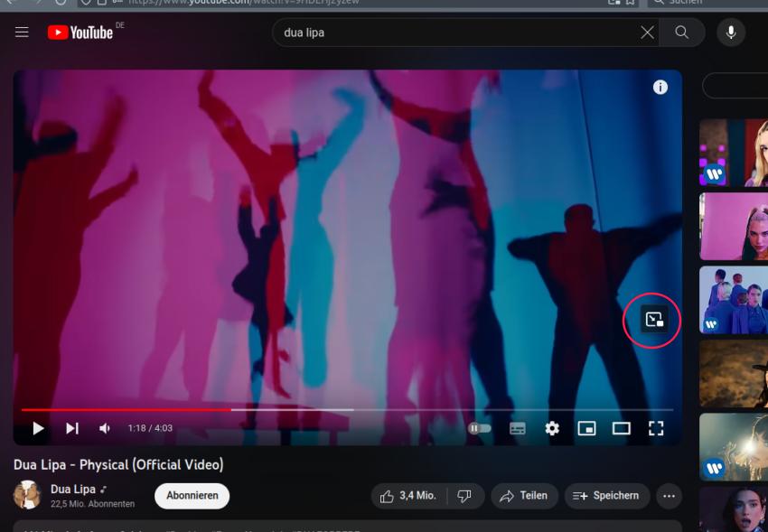Click the 1:18 / 4:03 time display
Viewport: 768px width, 532px height.
150,428
